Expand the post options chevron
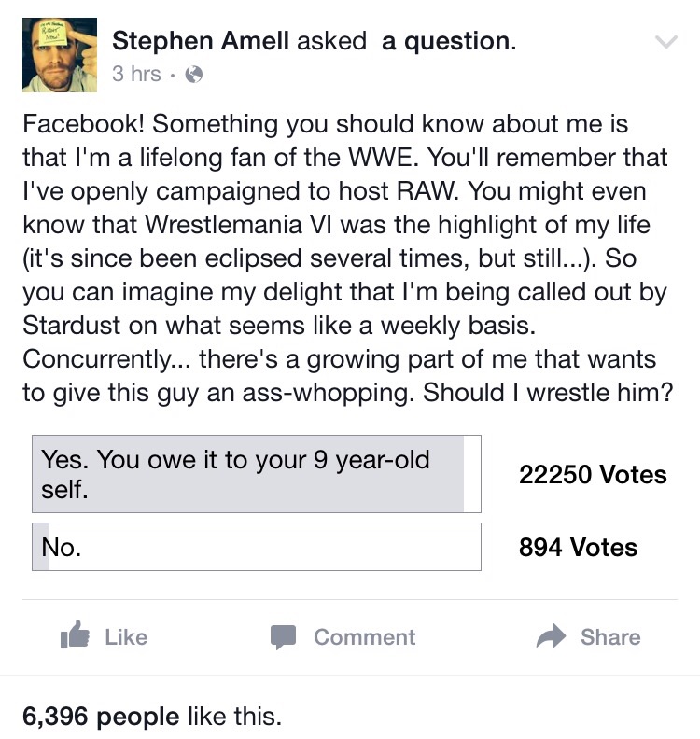The image size is (700, 739). (x=665, y=42)
